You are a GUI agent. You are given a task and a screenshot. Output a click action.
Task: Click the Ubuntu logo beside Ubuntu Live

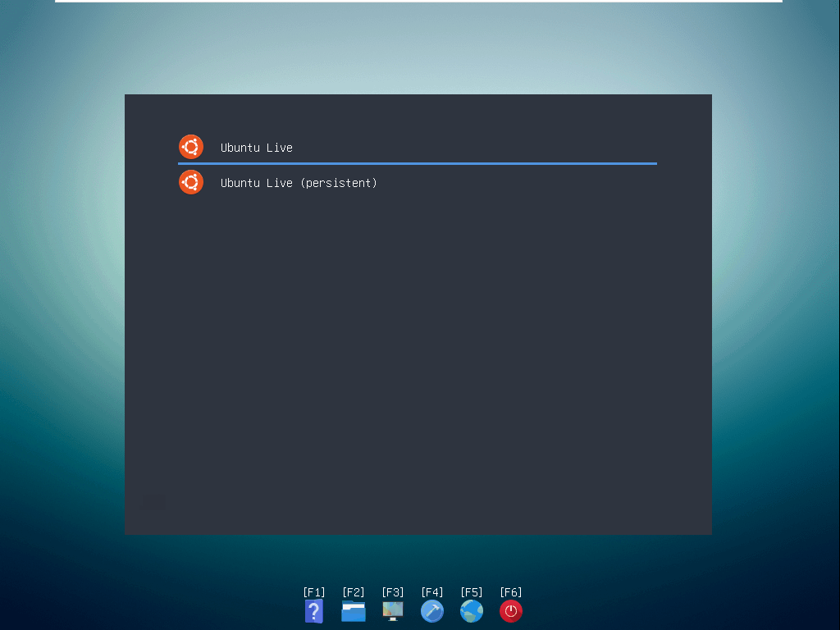click(x=191, y=147)
